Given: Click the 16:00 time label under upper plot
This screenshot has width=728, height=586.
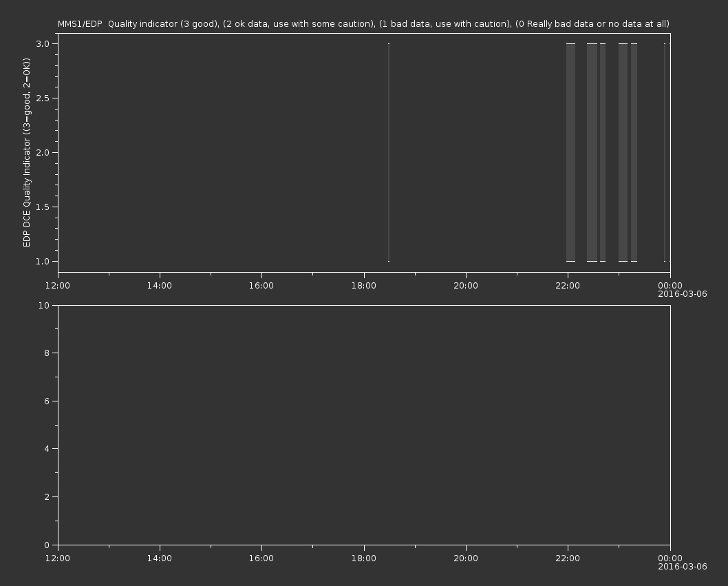Looking at the screenshot, I should coord(261,285).
